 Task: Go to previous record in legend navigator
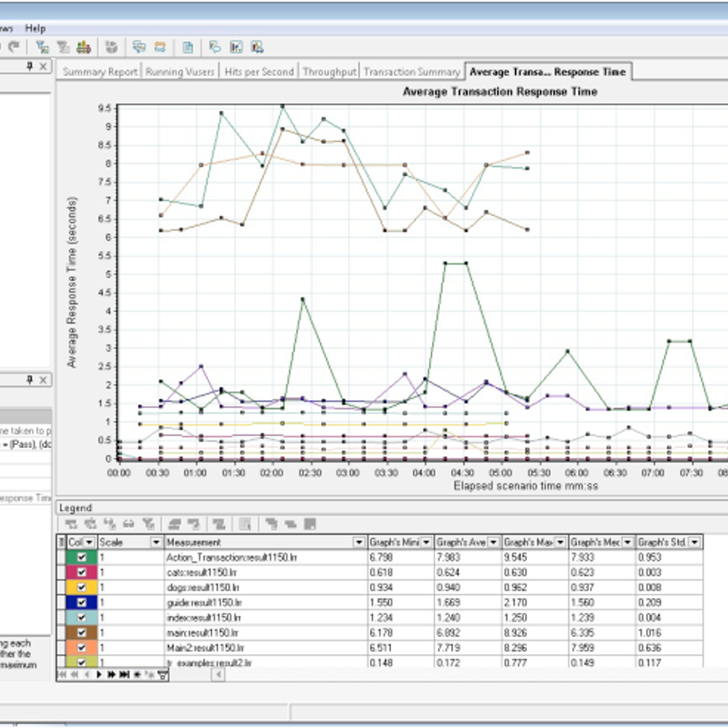pos(87,675)
